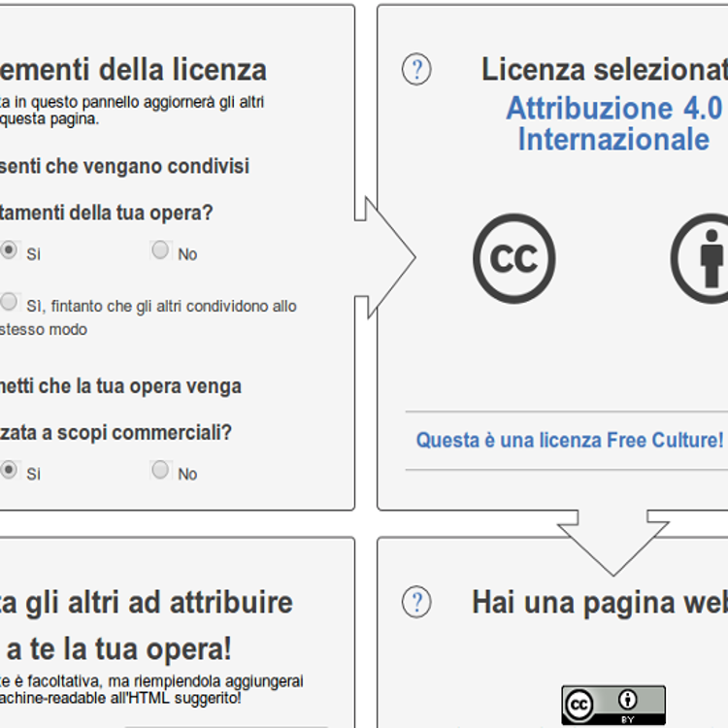Click the help icon beside Hai una pagina web
This screenshot has height=728, width=728.
click(416, 602)
